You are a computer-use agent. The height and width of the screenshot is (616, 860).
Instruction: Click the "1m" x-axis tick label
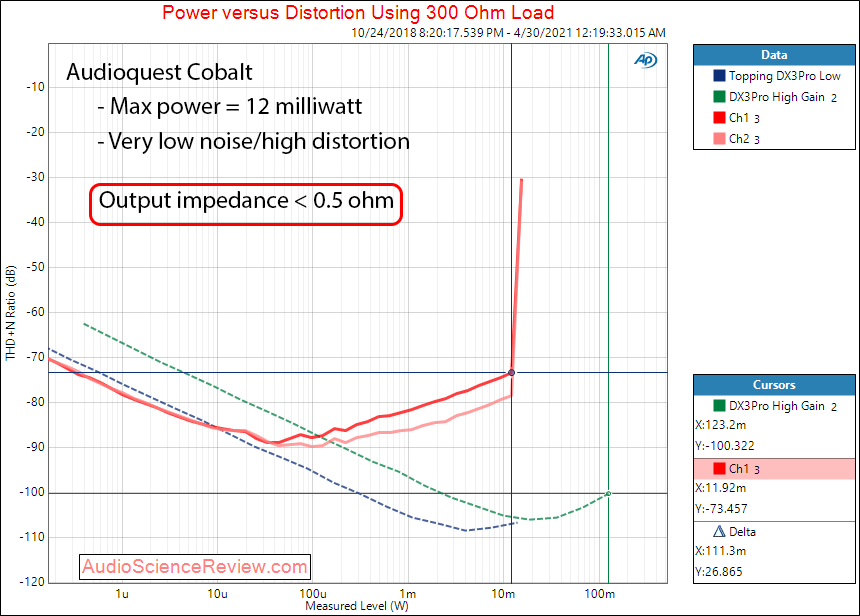click(408, 594)
